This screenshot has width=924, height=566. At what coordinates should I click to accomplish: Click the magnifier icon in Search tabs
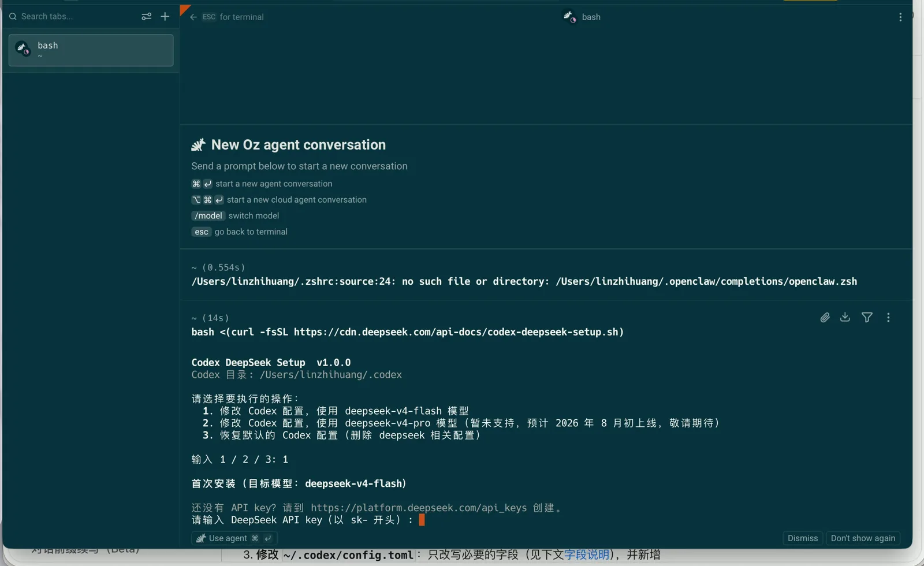13,17
